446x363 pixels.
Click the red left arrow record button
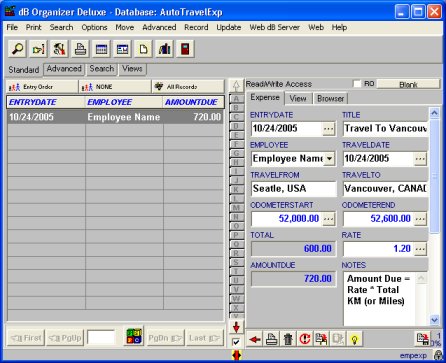(x=255, y=340)
